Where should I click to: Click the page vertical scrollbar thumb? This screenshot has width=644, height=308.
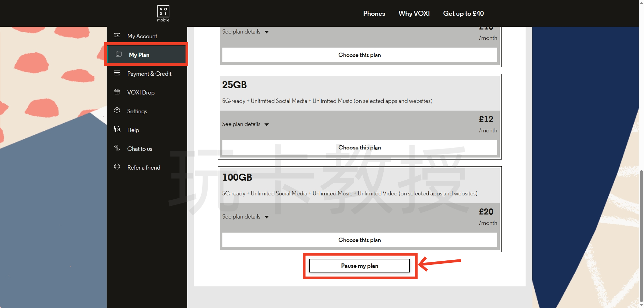pos(641,235)
